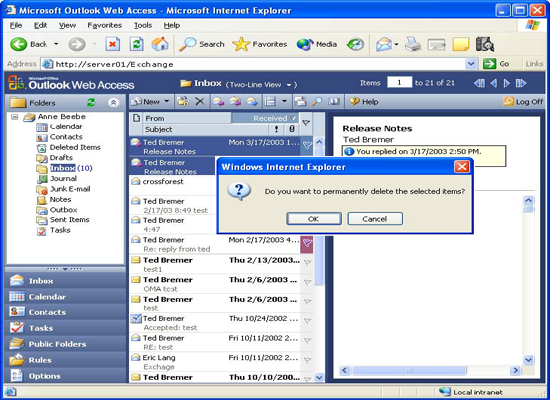Open the Tools menu
550x400 pixels.
tap(143, 25)
